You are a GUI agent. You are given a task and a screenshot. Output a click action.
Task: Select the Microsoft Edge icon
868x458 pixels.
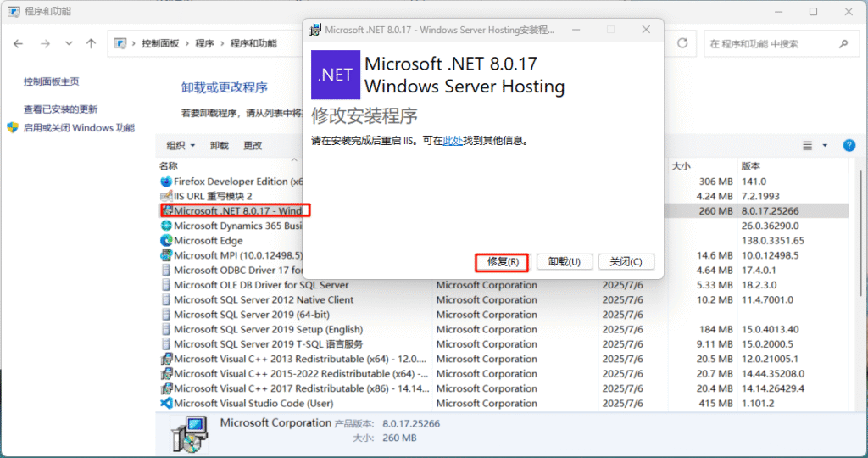[166, 241]
